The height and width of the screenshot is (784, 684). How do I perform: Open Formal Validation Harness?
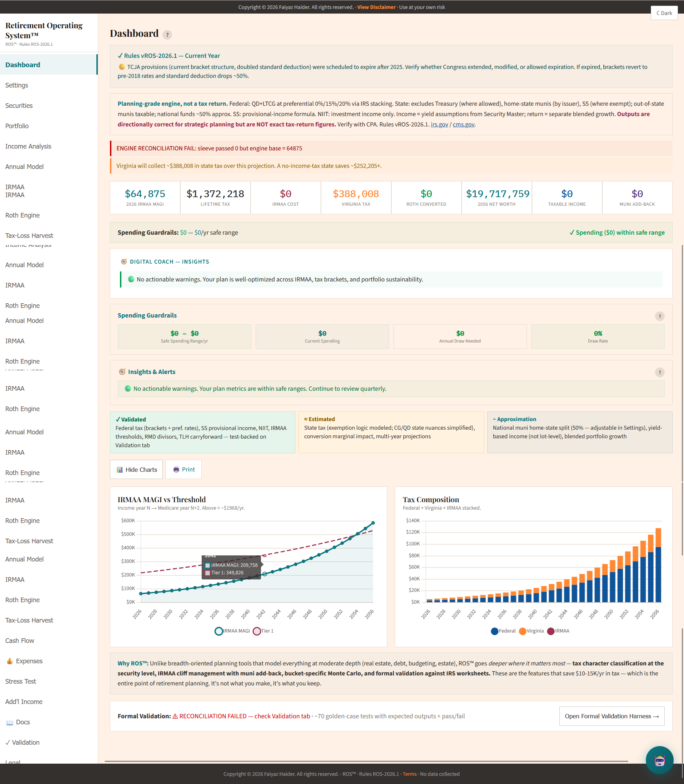[612, 716]
